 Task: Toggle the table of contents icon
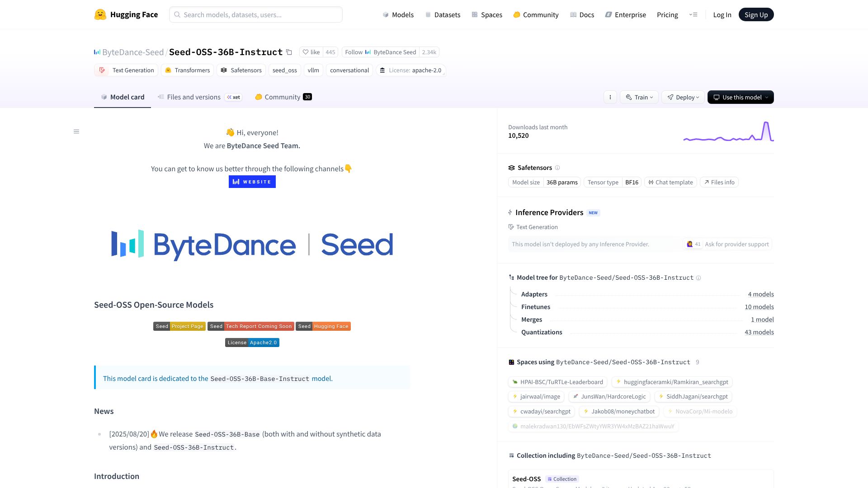pos(76,131)
